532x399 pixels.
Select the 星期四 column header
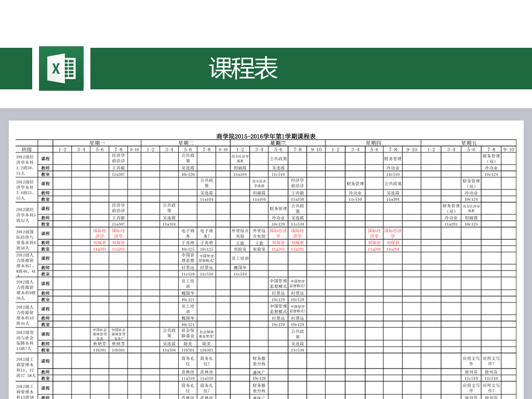coord(373,143)
